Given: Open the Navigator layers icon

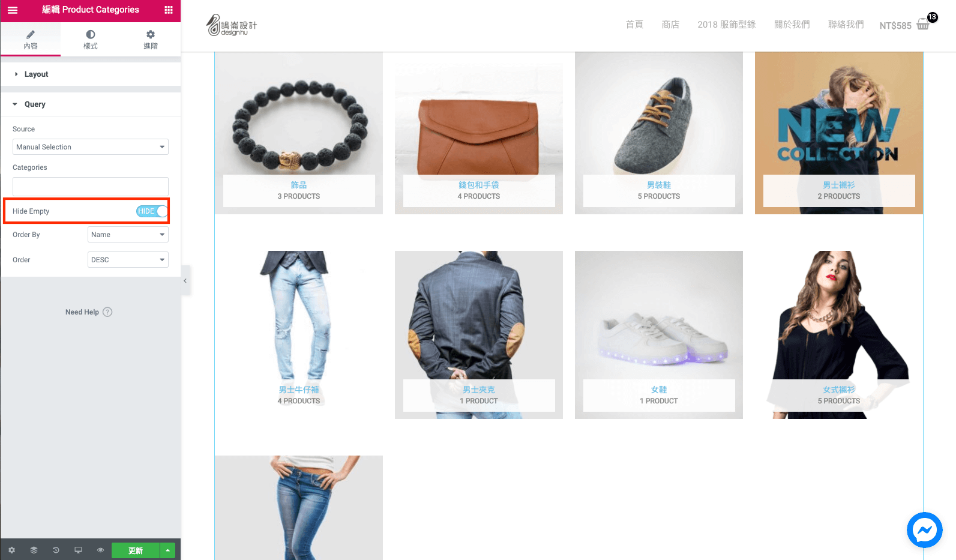Looking at the screenshot, I should (34, 550).
